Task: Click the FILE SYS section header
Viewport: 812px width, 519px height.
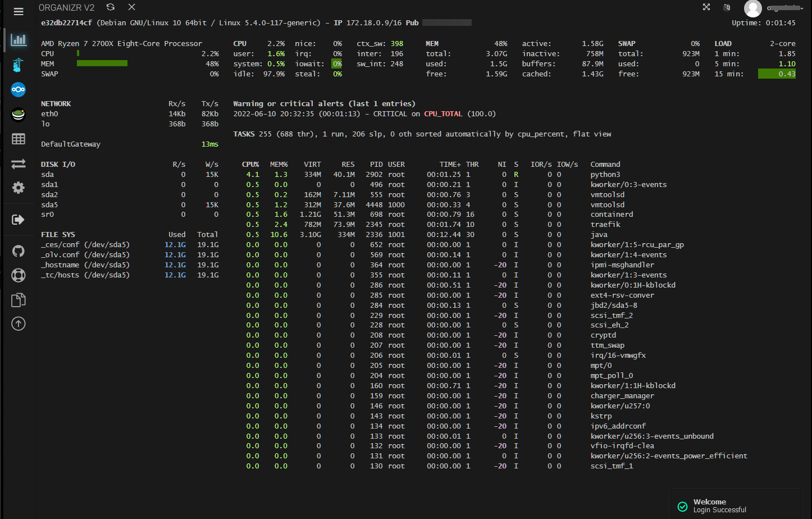Action: tap(58, 235)
